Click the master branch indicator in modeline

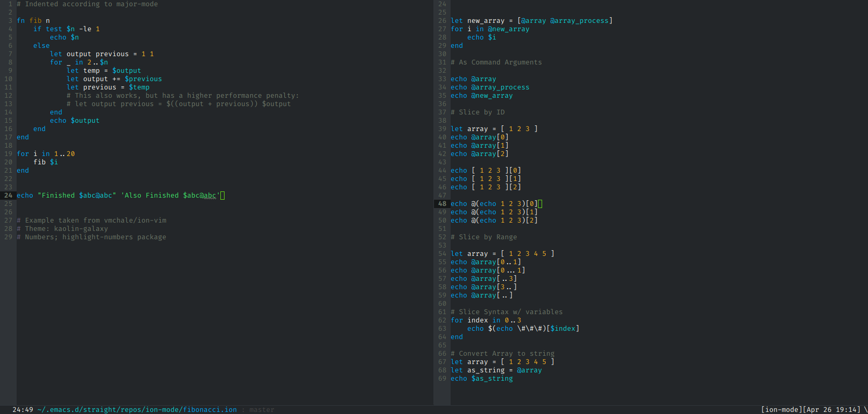point(261,410)
